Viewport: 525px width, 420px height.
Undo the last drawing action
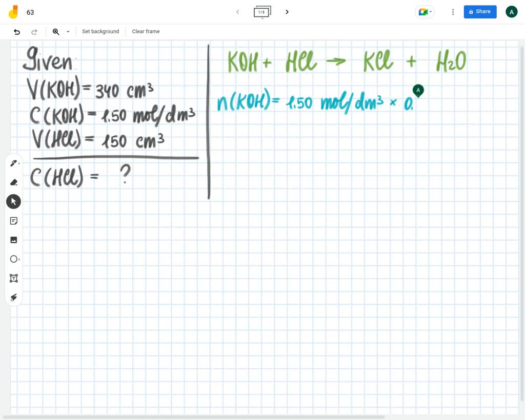pos(16,31)
